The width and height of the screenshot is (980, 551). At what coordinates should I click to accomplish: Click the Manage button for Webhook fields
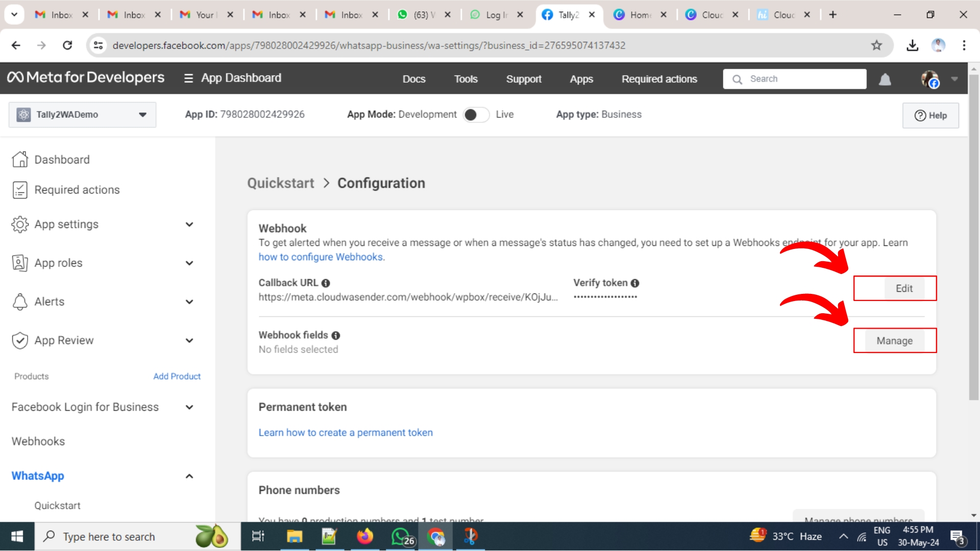coord(894,341)
